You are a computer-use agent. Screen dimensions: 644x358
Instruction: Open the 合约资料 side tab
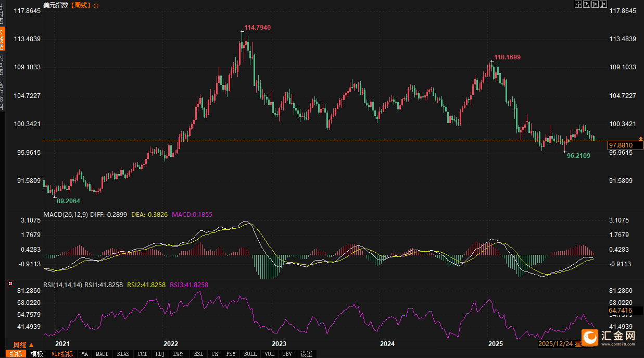tap(2, 95)
